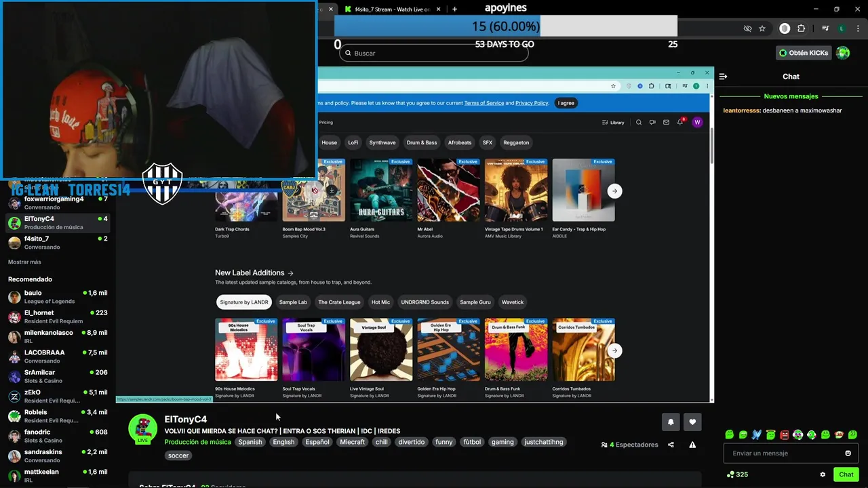Click the Terms of Service link
Image resolution: width=868 pixels, height=488 pixels.
484,103
